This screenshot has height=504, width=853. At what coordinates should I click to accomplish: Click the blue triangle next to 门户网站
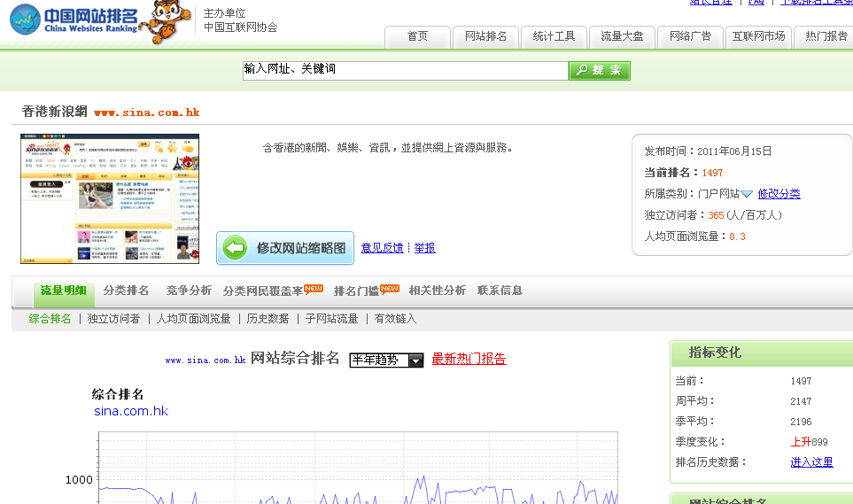747,194
